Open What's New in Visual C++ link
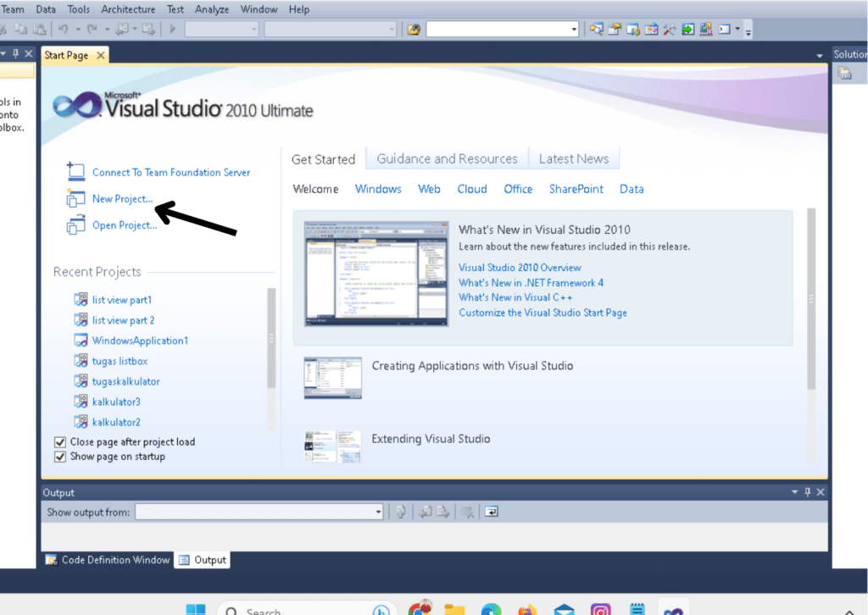Image resolution: width=868 pixels, height=615 pixels. (x=515, y=297)
